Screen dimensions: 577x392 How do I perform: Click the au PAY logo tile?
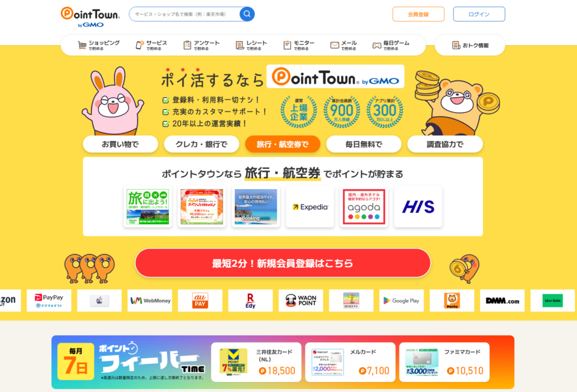point(200,300)
